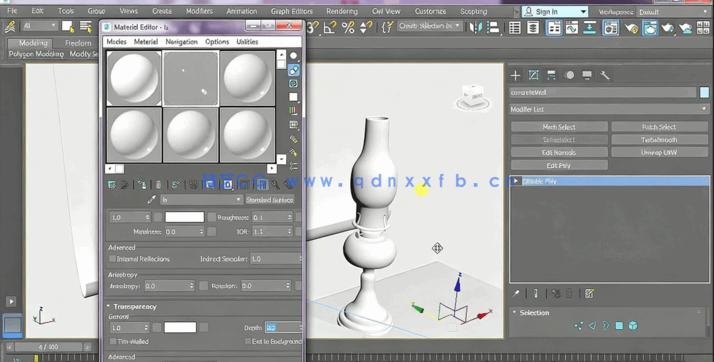Click map button next to Metalness value
This screenshot has height=362, width=714.
click(212, 232)
